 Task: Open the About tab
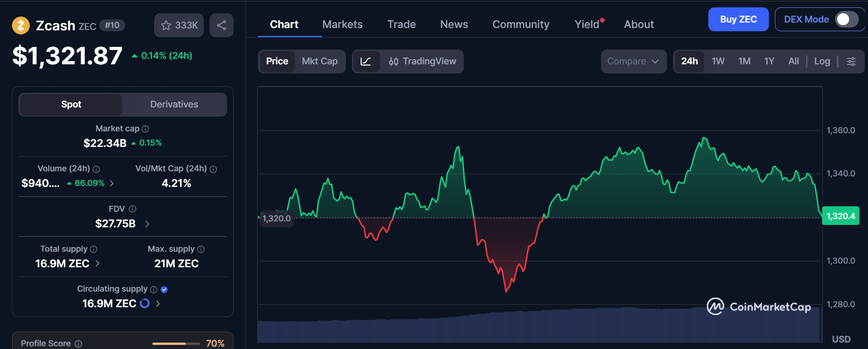(x=639, y=24)
